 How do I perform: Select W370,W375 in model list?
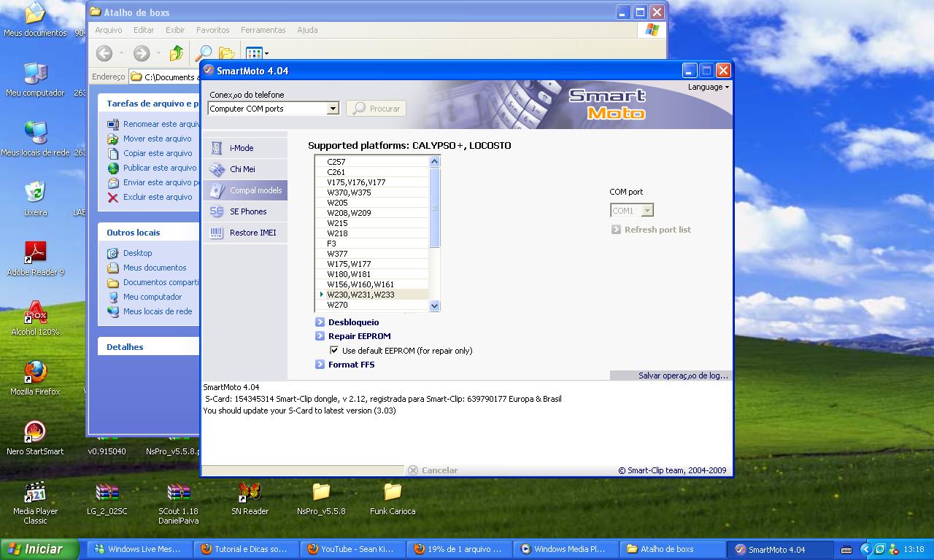[x=372, y=192]
